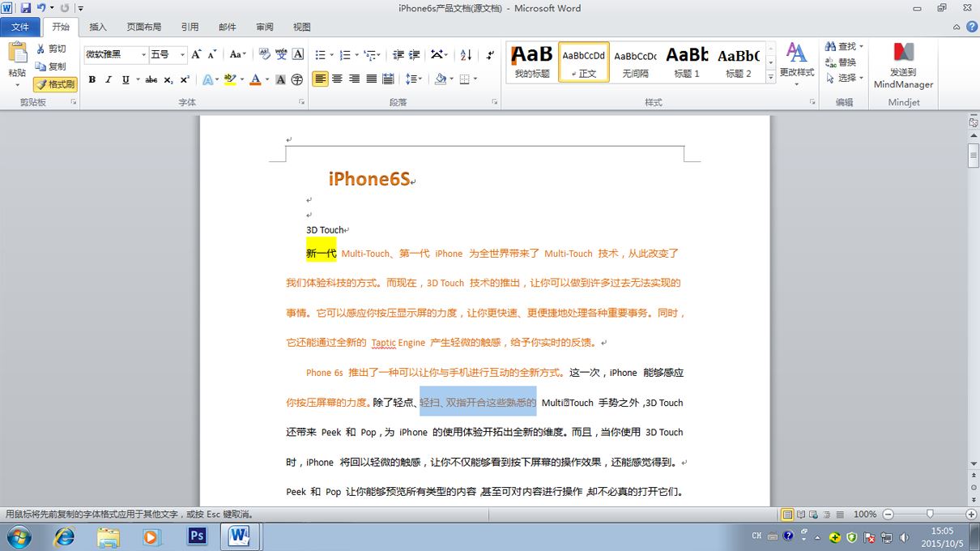
Task: Click the paragraph Shading paint bucket
Action: [x=440, y=79]
